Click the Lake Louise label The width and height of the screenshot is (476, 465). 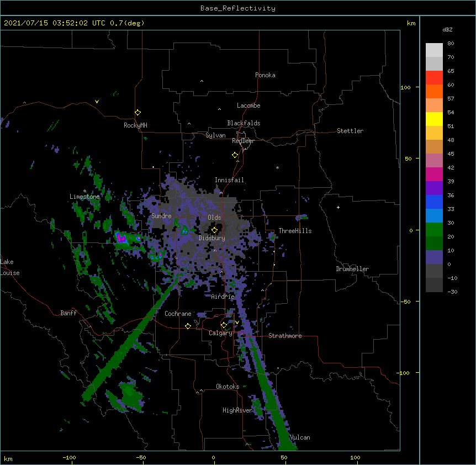click(x=10, y=267)
